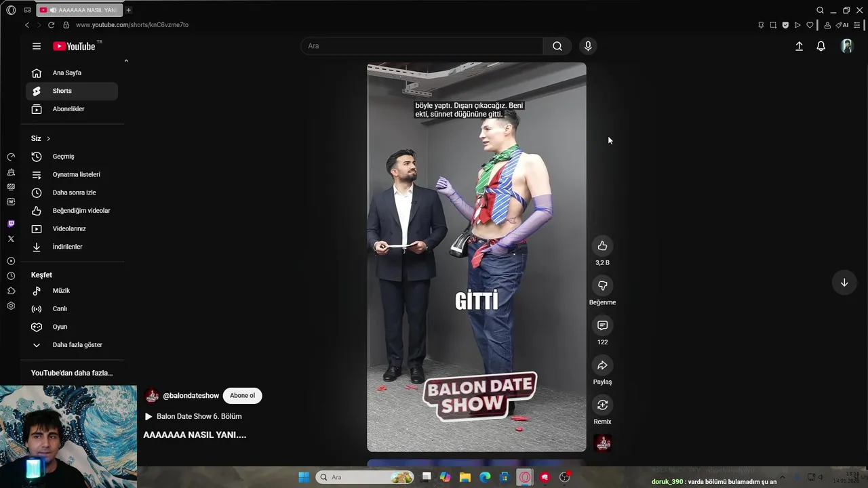Screen dimensions: 868x488
Task: Open the Opera AI assistant button
Action: click(842, 25)
